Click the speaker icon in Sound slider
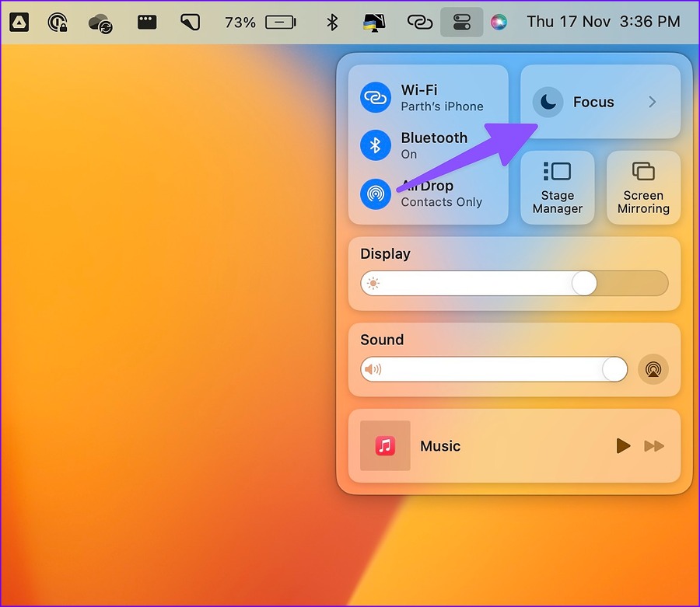 click(x=373, y=369)
